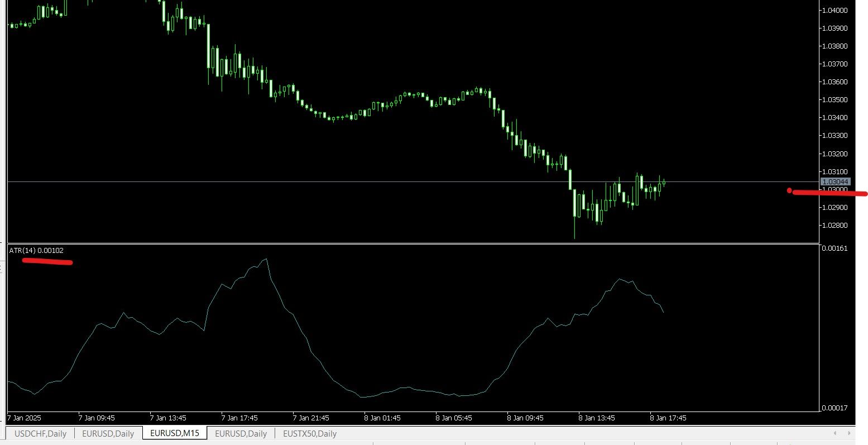Screen dimensions: 868x445
Task: Click the 7 Jan 2025 time label
Action: [25, 418]
